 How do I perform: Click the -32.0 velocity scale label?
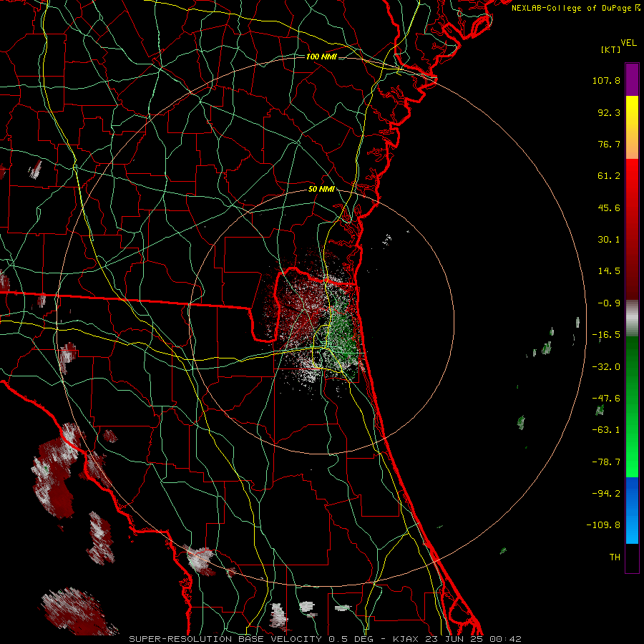click(x=606, y=367)
